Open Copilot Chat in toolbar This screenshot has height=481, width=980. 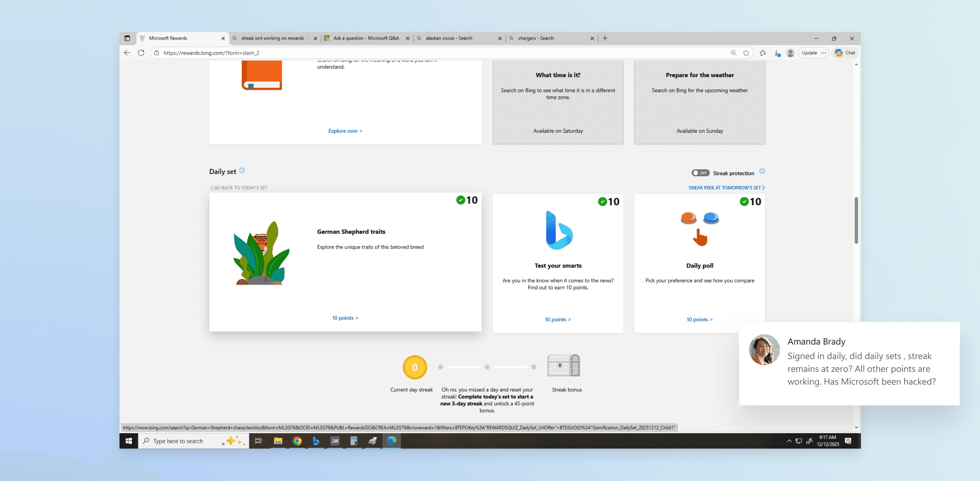tap(845, 53)
